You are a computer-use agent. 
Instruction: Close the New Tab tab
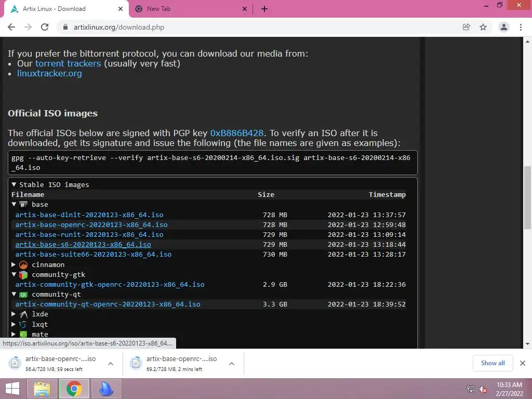[245, 9]
